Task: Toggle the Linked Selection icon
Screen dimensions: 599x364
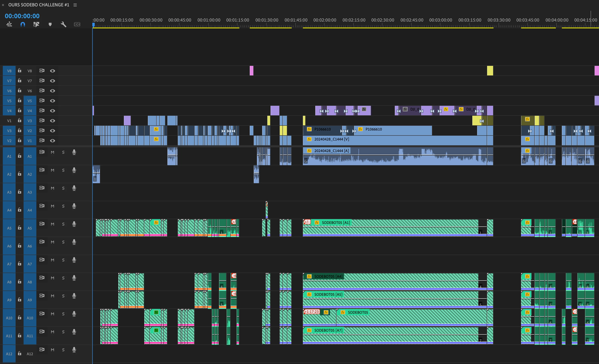Action: (x=36, y=24)
